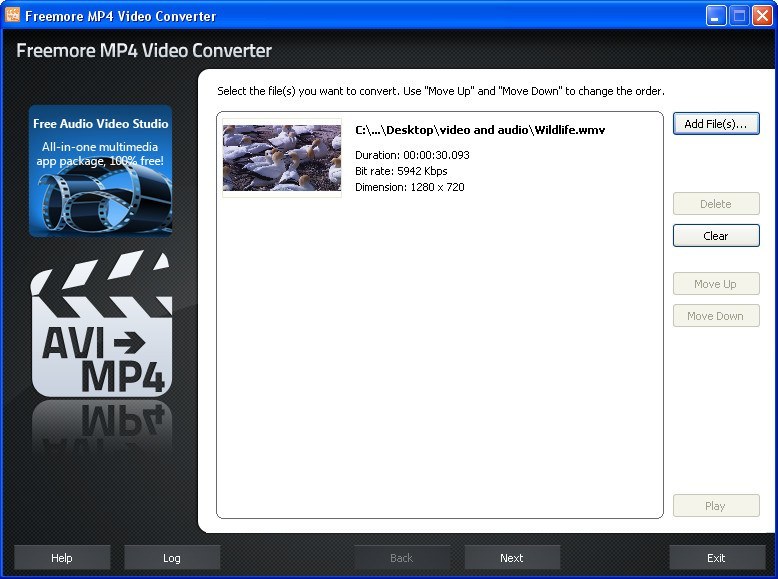Click the Add File(s)... button
Screen dimensions: 778x579
[x=716, y=124]
